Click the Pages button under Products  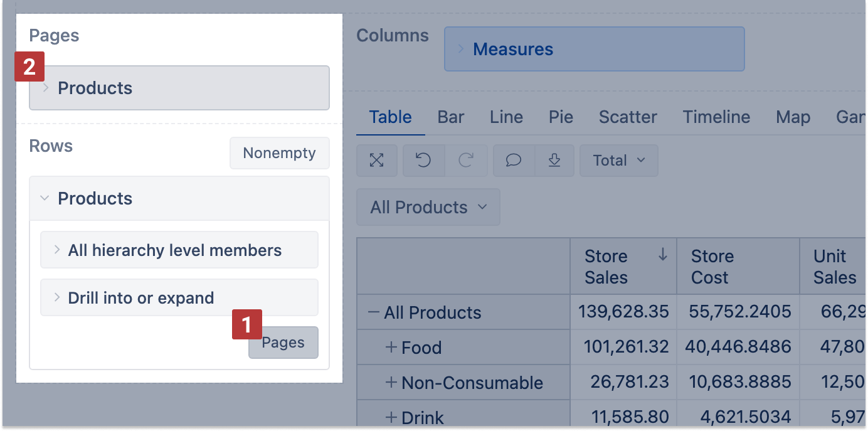(x=283, y=343)
